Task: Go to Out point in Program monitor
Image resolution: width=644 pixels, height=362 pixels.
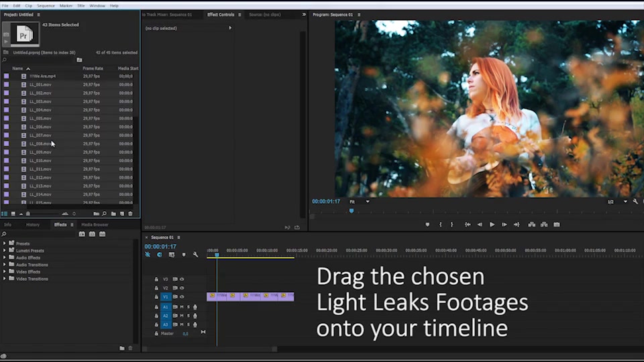Action: point(517,225)
